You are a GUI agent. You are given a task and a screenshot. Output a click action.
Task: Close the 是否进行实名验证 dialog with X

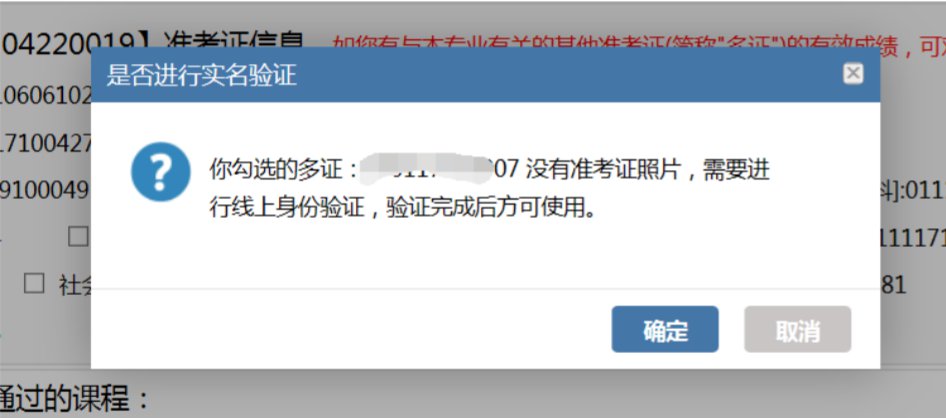click(852, 74)
